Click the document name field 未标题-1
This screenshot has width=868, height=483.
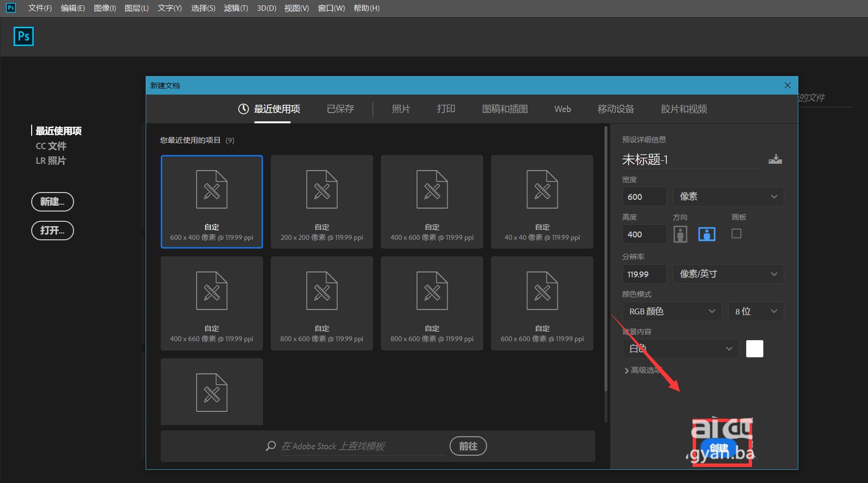pyautogui.click(x=693, y=159)
